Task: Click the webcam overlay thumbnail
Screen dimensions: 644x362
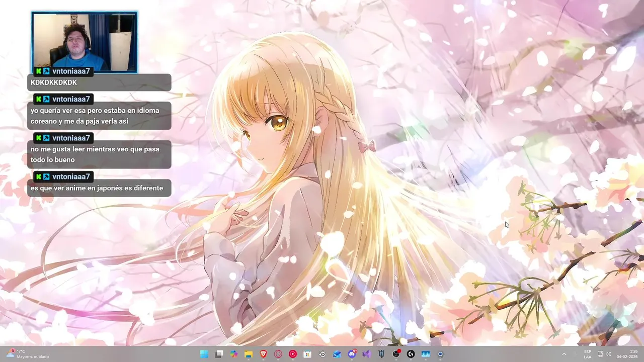Action: tap(85, 43)
